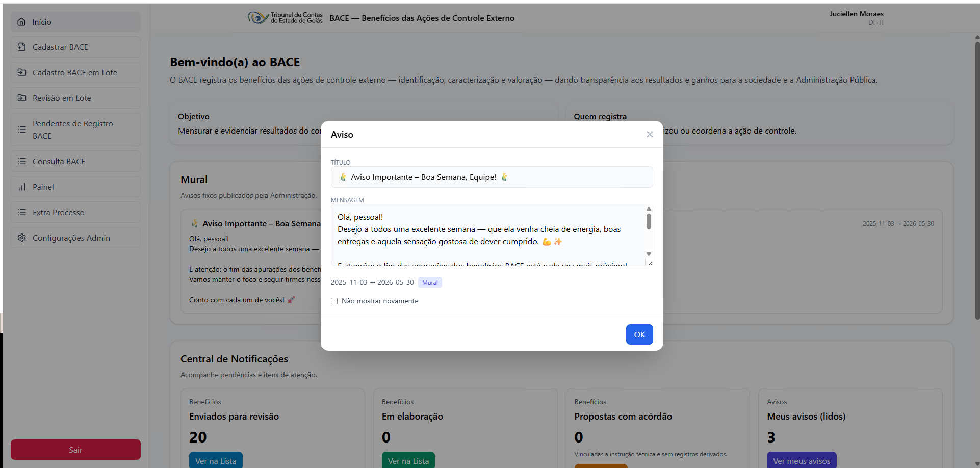Image resolution: width=980 pixels, height=468 pixels.
Task: Click the Consulta BACE list icon
Action: [x=22, y=161]
